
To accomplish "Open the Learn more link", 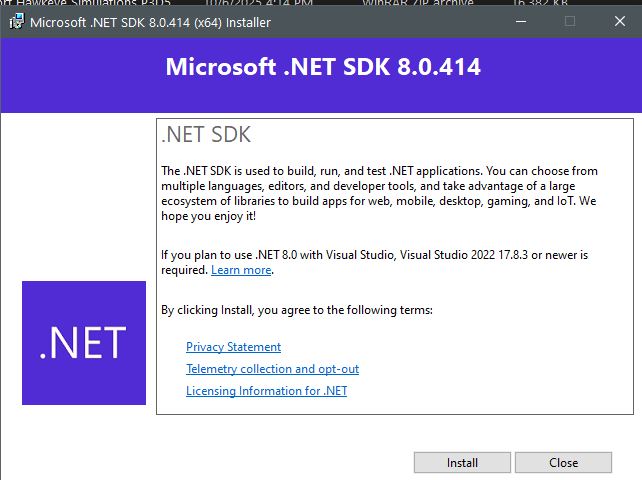I will tap(241, 270).
